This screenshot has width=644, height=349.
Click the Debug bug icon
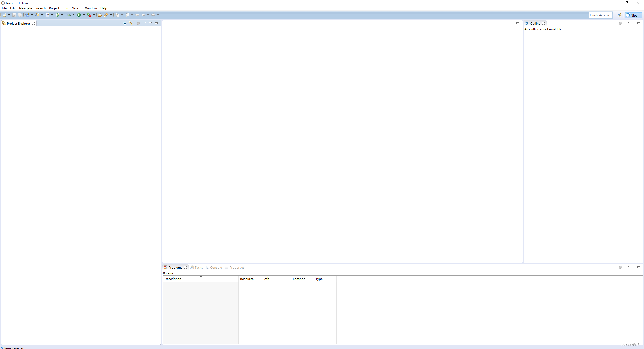[69, 15]
